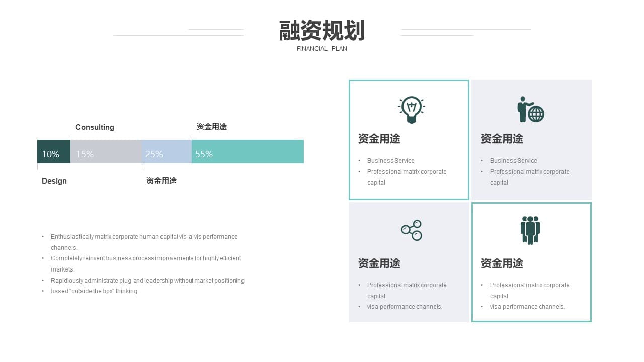Select 资金用途 heading under lightbulb icon
The width and height of the screenshot is (644, 362).
379,139
